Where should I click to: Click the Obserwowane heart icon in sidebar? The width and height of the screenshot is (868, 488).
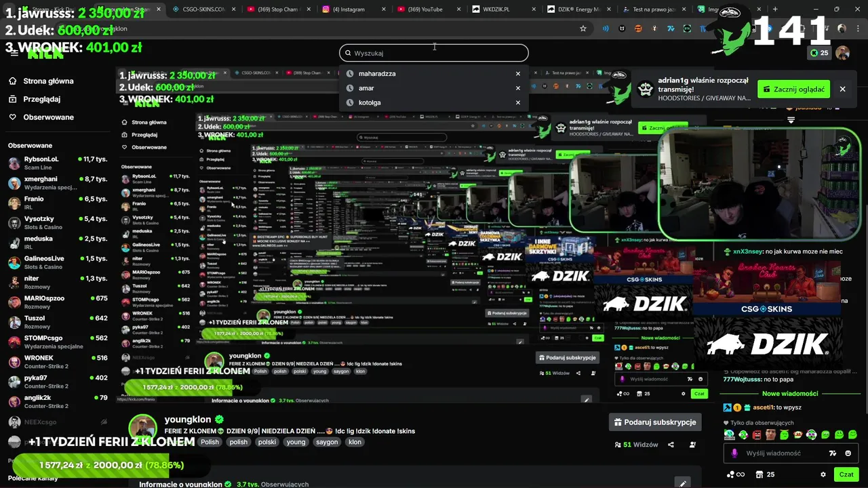click(13, 117)
